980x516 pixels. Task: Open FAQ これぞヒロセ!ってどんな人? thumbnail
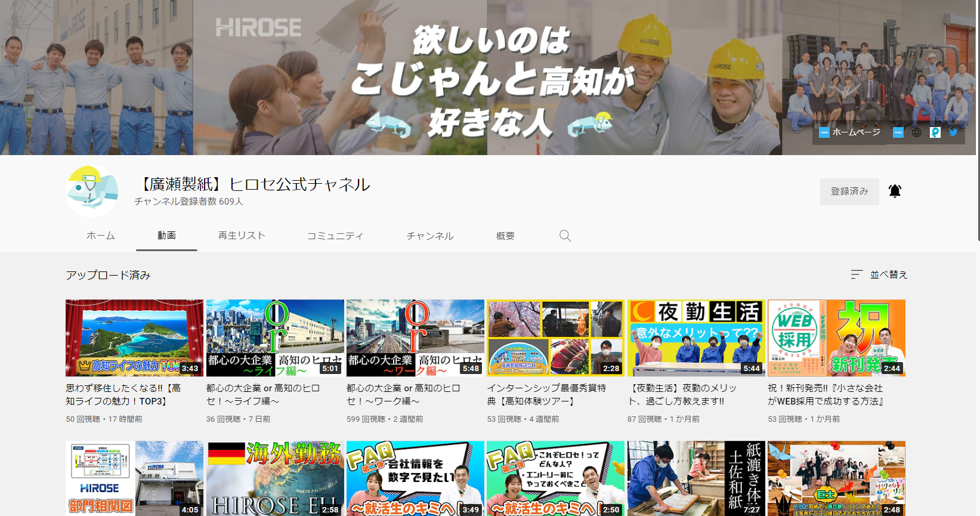point(555,478)
